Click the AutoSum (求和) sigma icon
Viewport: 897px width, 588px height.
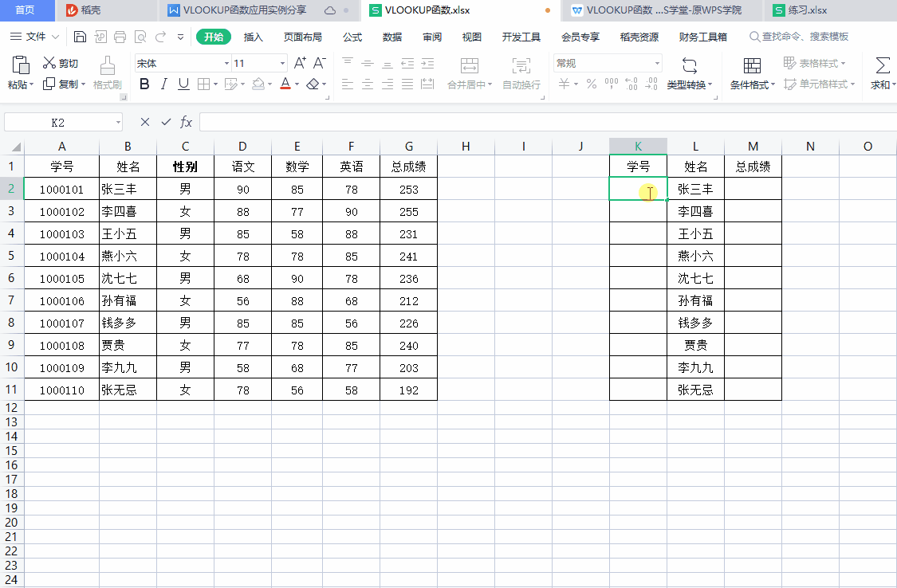(882, 65)
